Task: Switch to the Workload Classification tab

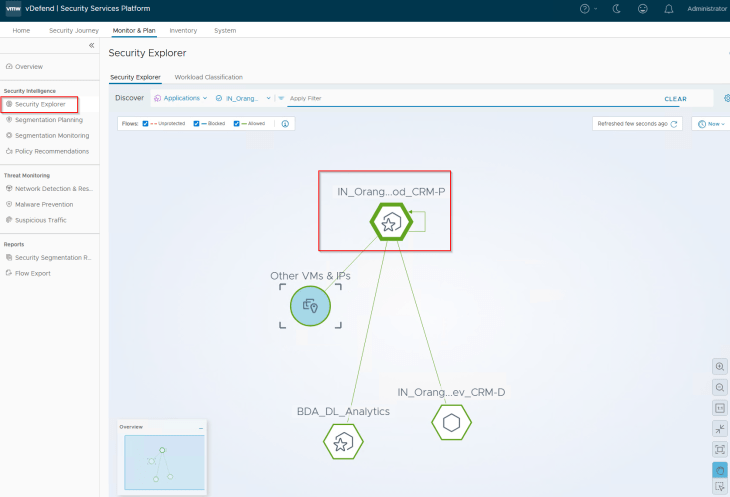Action: [x=208, y=77]
